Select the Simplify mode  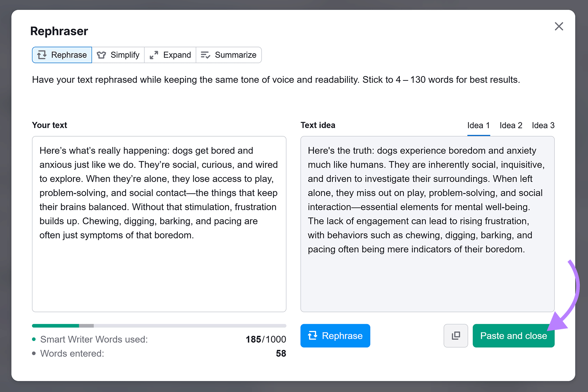click(x=118, y=55)
